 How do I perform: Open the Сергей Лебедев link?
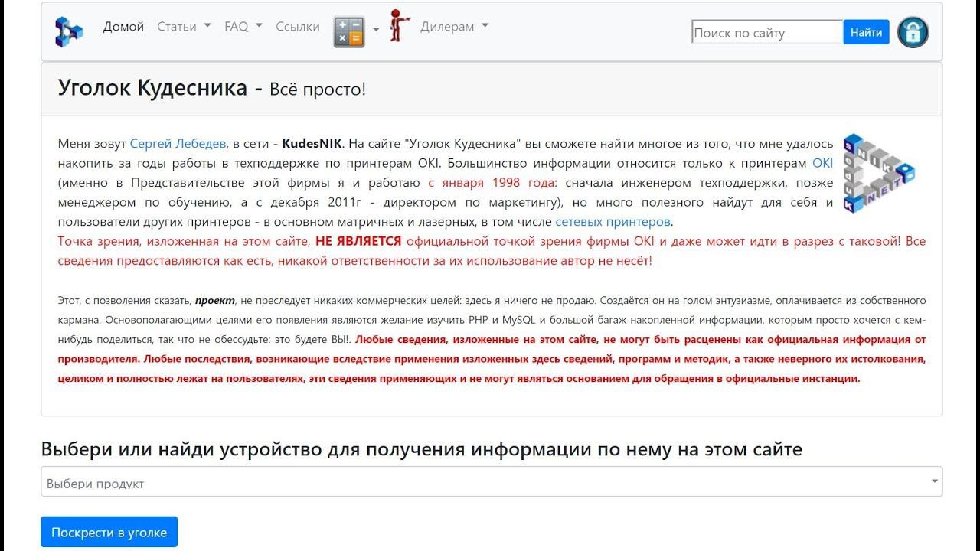point(178,143)
